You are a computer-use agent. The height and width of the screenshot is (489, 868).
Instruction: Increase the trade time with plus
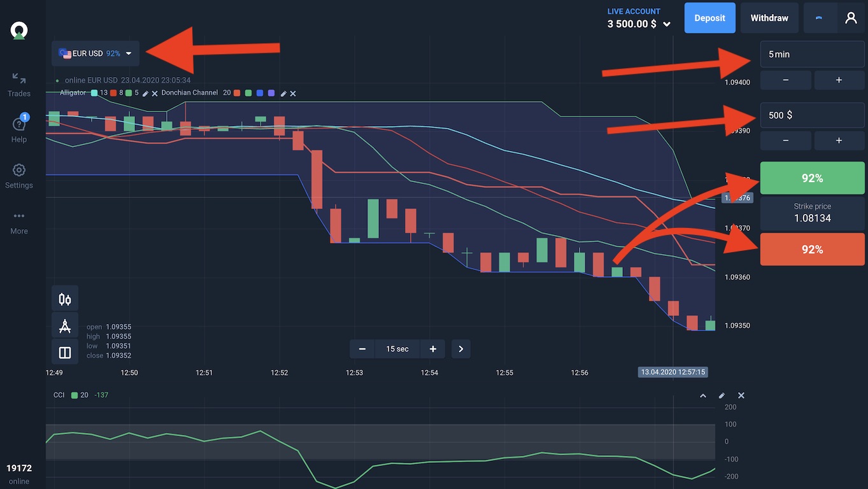click(839, 80)
